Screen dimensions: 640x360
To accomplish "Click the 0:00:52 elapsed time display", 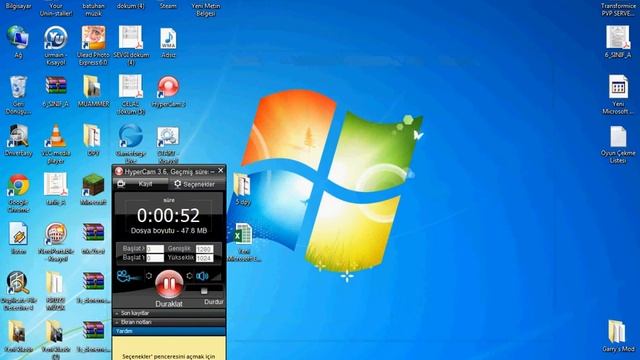I will 169,216.
